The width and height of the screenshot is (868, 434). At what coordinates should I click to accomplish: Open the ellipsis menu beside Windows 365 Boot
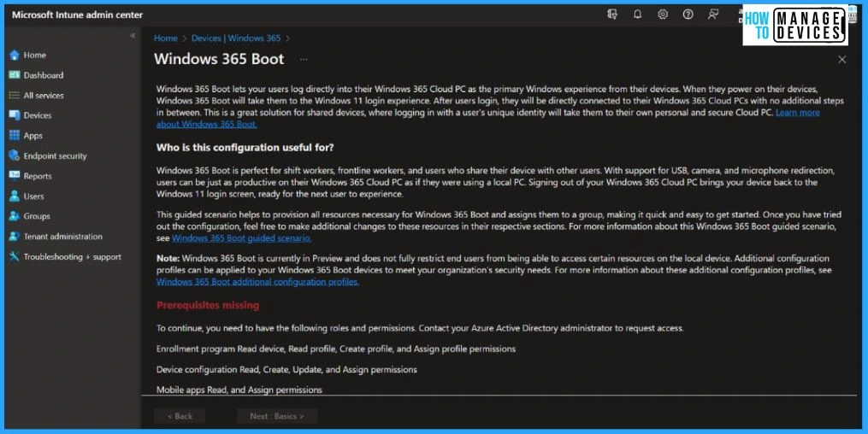click(304, 59)
